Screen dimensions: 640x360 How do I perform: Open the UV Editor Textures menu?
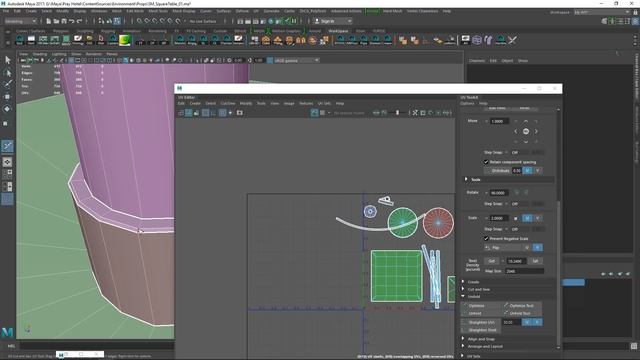[306, 103]
